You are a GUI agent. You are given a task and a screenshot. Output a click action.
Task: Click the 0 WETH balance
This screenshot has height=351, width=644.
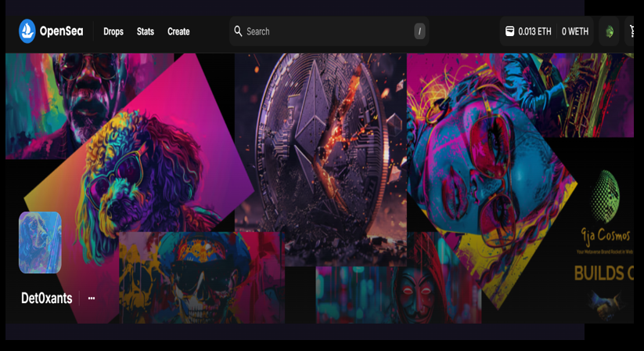(574, 31)
